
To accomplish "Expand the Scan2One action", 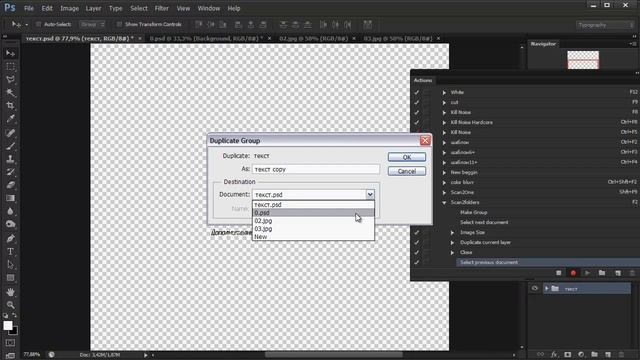I will (x=444, y=192).
